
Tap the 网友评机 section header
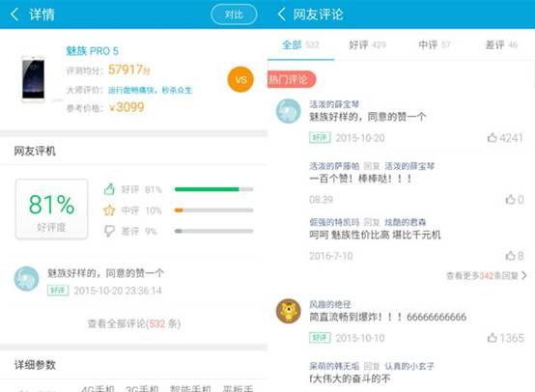pos(35,151)
